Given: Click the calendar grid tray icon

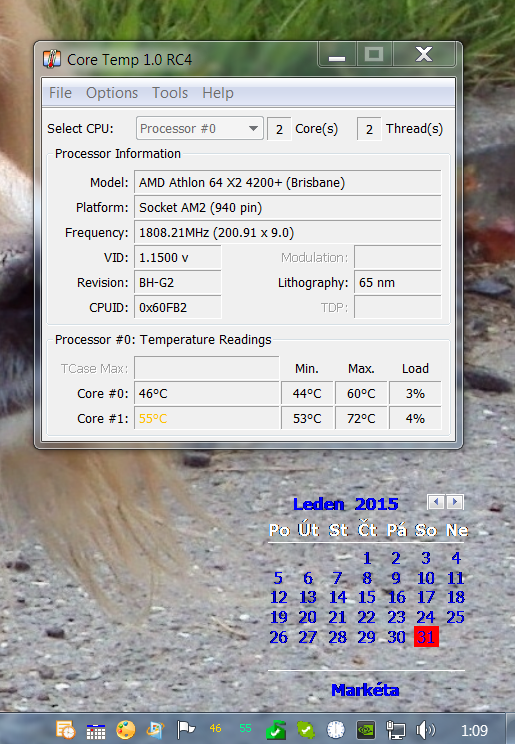Looking at the screenshot, I should (96, 731).
